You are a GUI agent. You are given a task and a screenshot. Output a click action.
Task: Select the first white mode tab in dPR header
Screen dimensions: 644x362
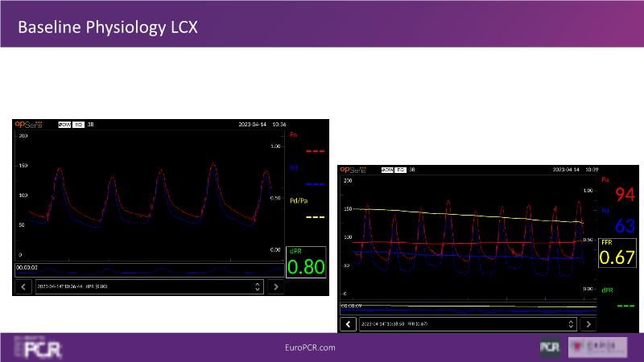pos(64,125)
